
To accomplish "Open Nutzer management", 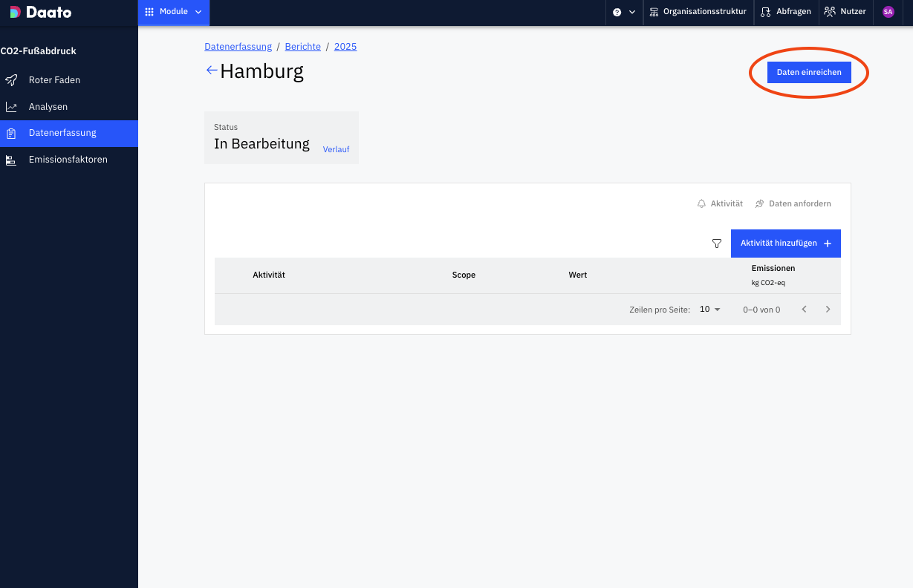I will pyautogui.click(x=845, y=12).
